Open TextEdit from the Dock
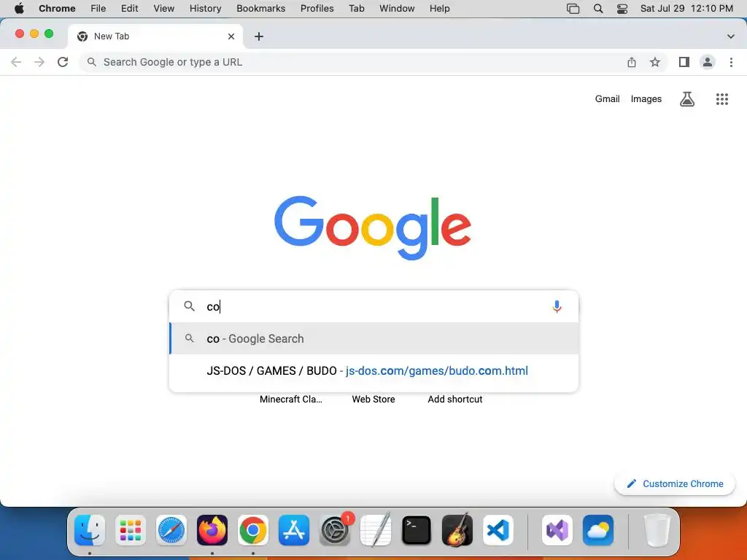Viewport: 747px width, 560px height. coord(376,530)
